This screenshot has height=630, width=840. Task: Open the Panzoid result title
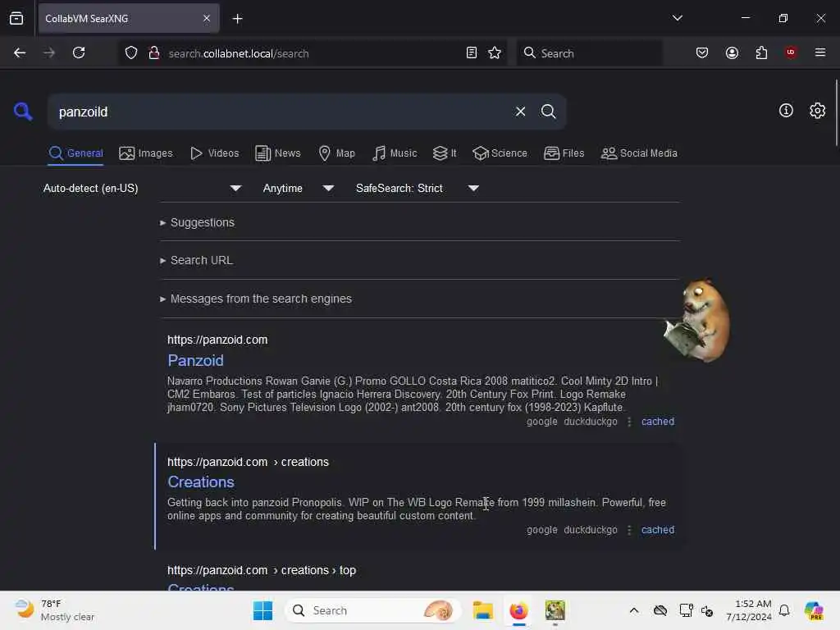[x=195, y=361]
